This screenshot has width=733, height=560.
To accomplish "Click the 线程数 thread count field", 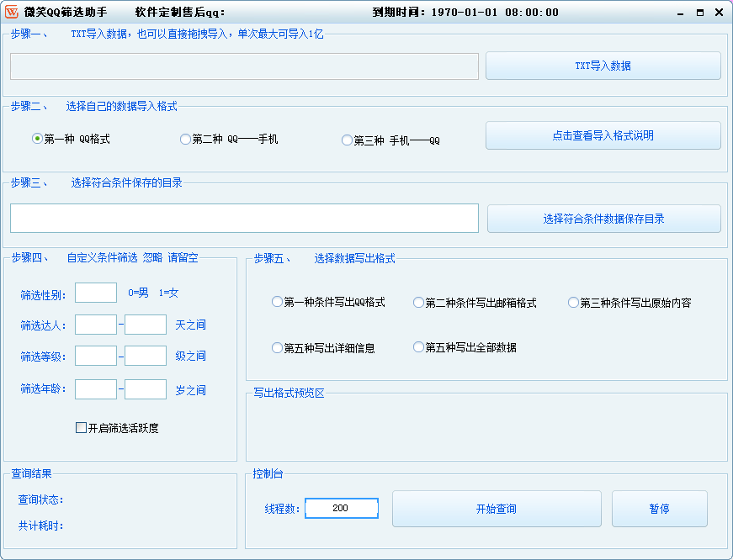I will coord(341,508).
